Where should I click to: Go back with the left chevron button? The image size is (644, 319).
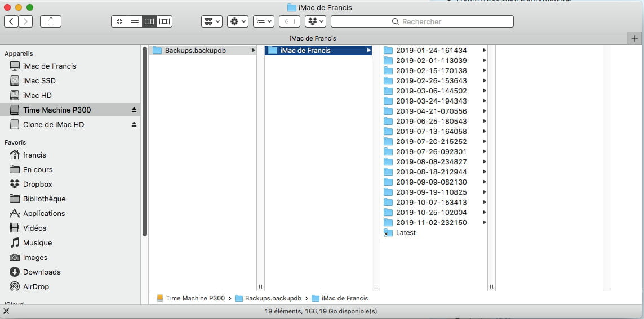pos(11,21)
